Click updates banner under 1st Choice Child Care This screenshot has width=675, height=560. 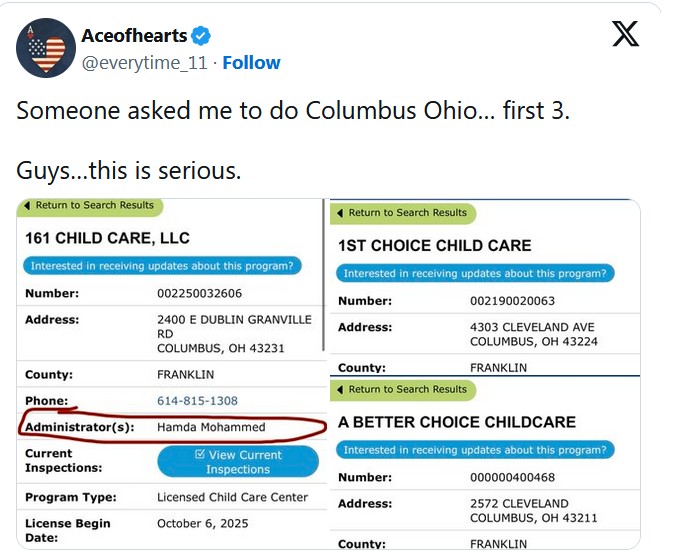click(476, 273)
